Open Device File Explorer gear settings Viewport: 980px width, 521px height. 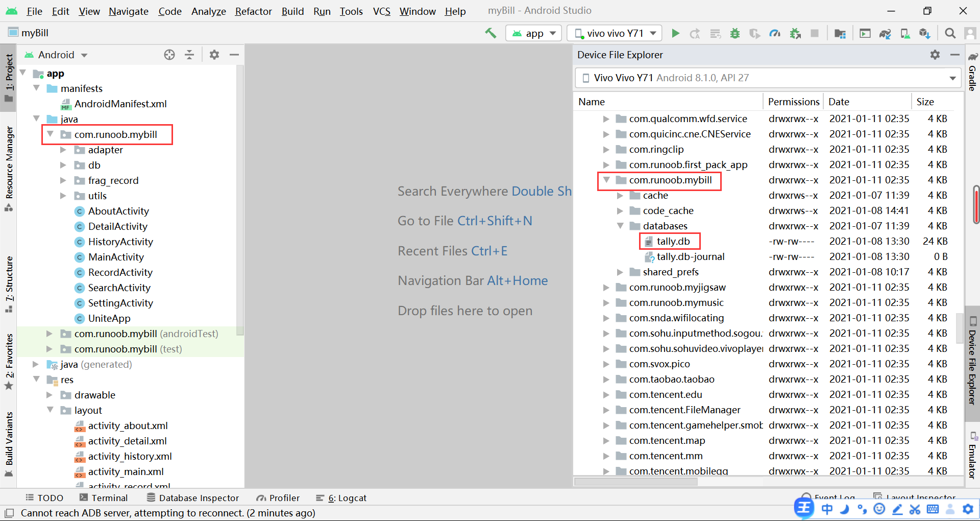(x=935, y=55)
